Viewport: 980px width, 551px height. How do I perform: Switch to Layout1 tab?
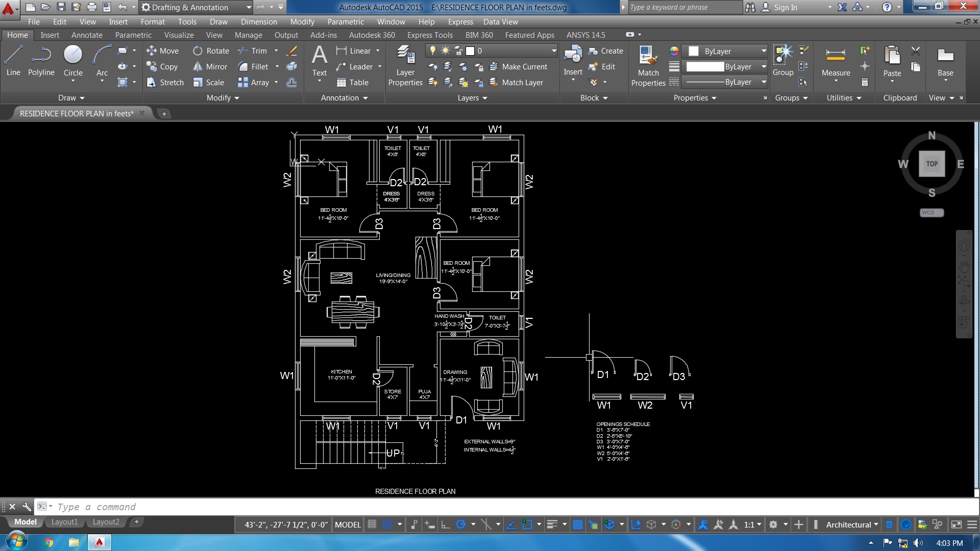[65, 522]
